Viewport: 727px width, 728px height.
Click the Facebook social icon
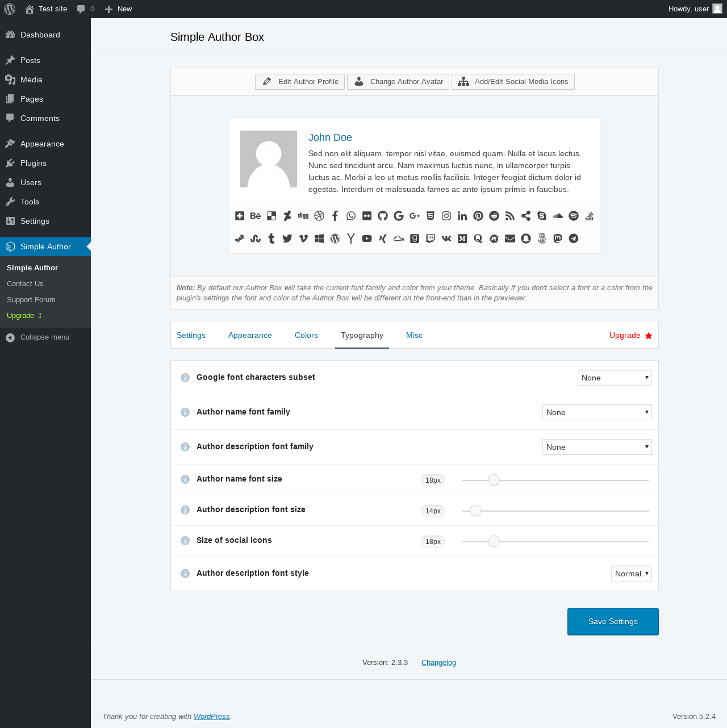[x=335, y=216]
